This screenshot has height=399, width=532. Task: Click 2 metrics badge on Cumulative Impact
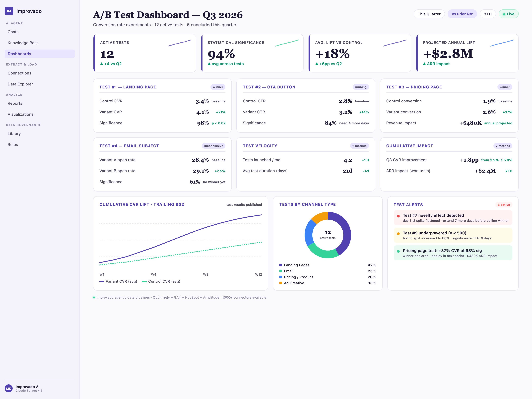[x=503, y=146]
